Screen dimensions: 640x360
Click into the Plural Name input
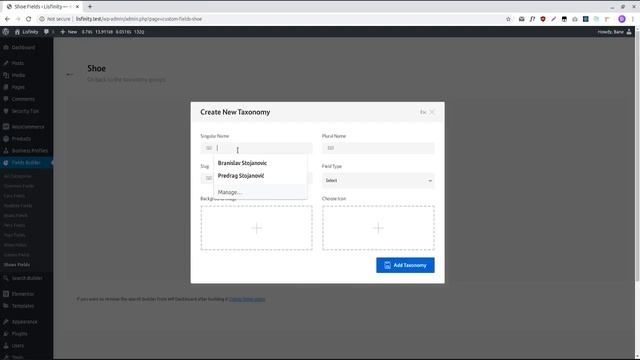tap(378, 148)
